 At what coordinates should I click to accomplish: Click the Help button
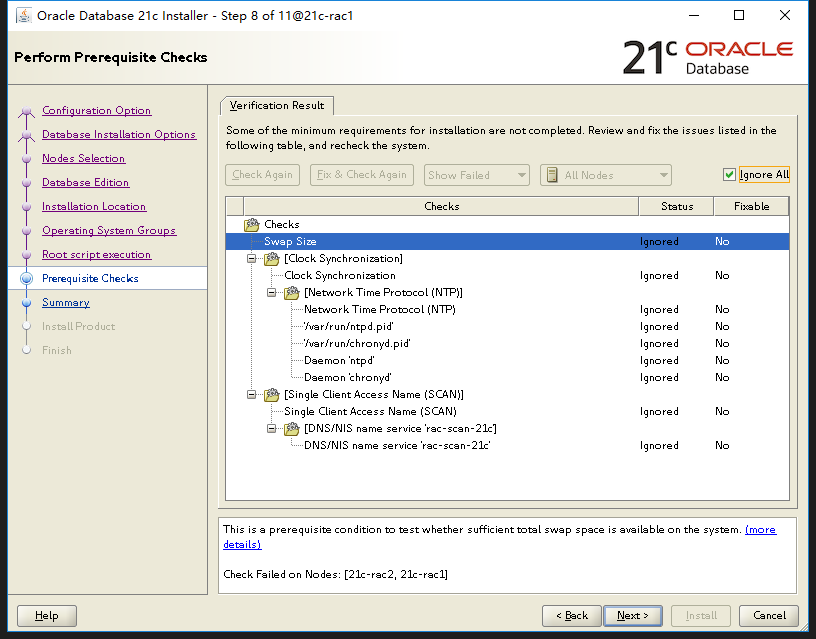tap(47, 616)
